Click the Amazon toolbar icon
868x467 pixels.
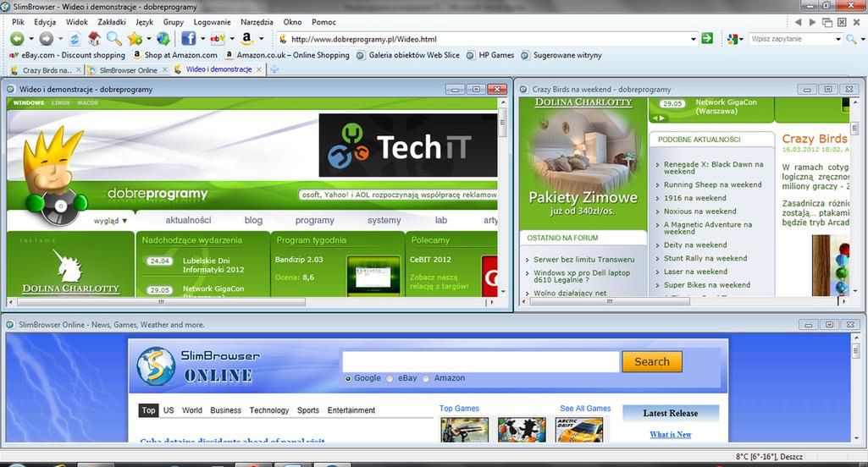247,38
